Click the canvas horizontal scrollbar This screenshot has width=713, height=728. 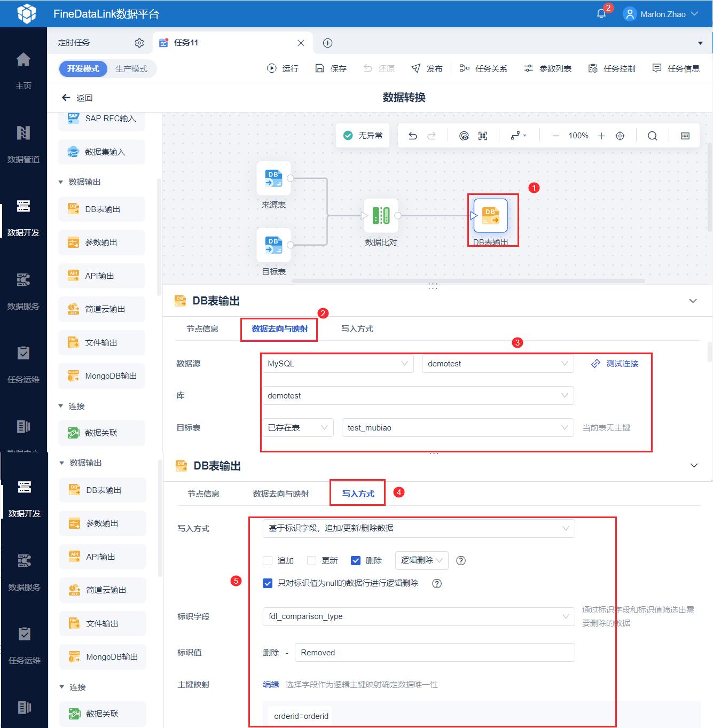coord(468,280)
